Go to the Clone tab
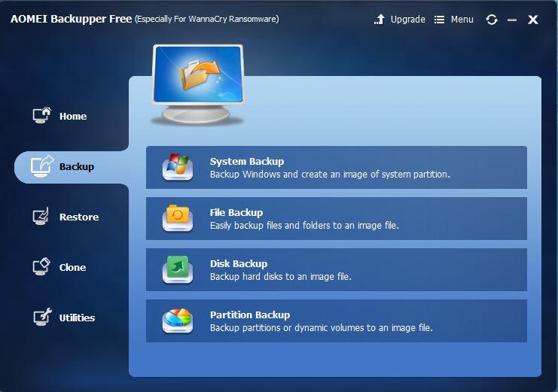The image size is (558, 392). [x=72, y=268]
